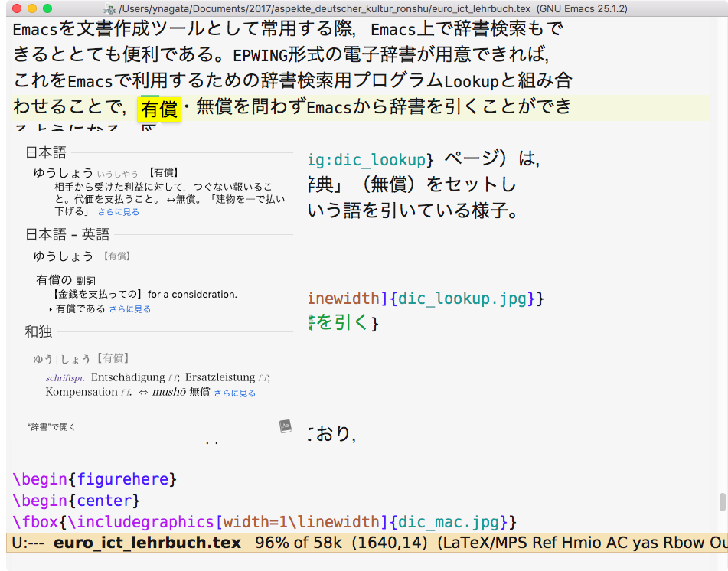Click the highlighted word 有償 in the editor
728x571 pixels.
pyautogui.click(x=158, y=109)
